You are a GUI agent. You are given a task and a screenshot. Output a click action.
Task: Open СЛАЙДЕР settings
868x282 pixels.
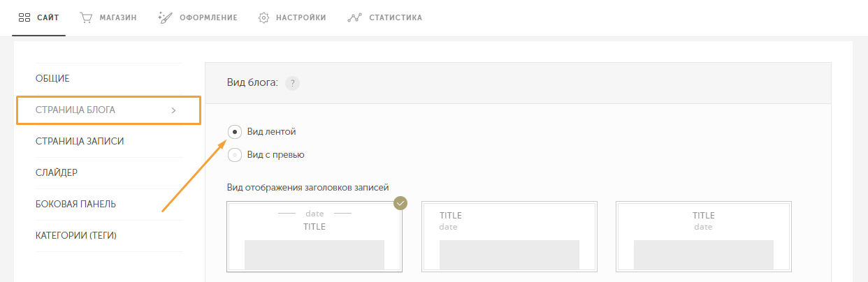pyautogui.click(x=57, y=172)
